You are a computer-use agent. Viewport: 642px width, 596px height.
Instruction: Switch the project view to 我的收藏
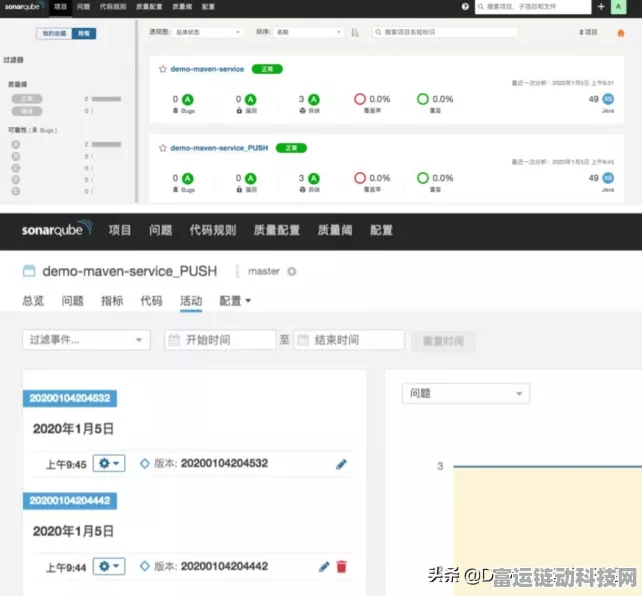click(x=54, y=33)
